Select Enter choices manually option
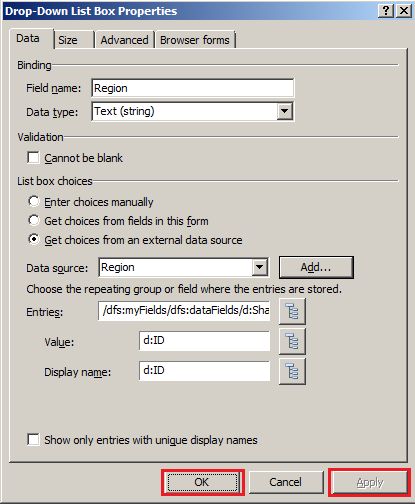The height and width of the screenshot is (504, 415). pyautogui.click(x=33, y=201)
